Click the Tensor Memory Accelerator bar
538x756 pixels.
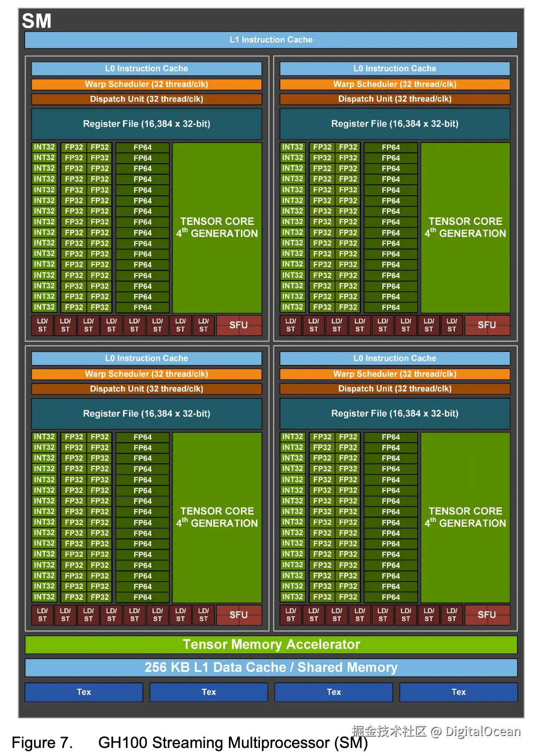[x=271, y=644]
